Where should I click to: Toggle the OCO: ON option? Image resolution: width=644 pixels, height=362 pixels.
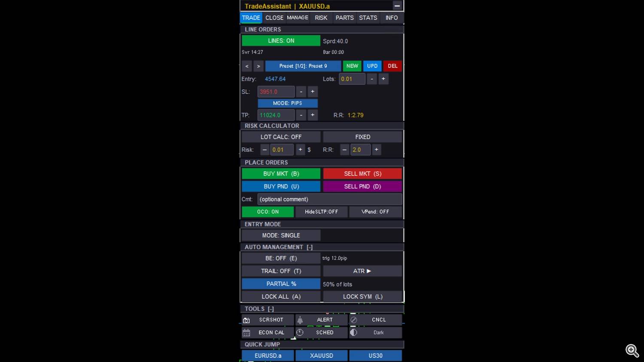[267, 212]
